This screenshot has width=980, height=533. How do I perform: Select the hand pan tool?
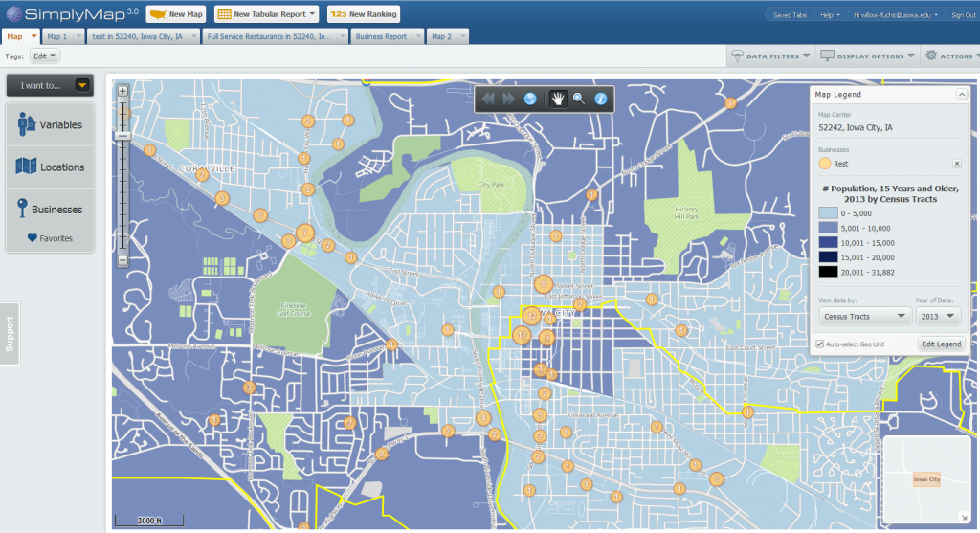[558, 99]
